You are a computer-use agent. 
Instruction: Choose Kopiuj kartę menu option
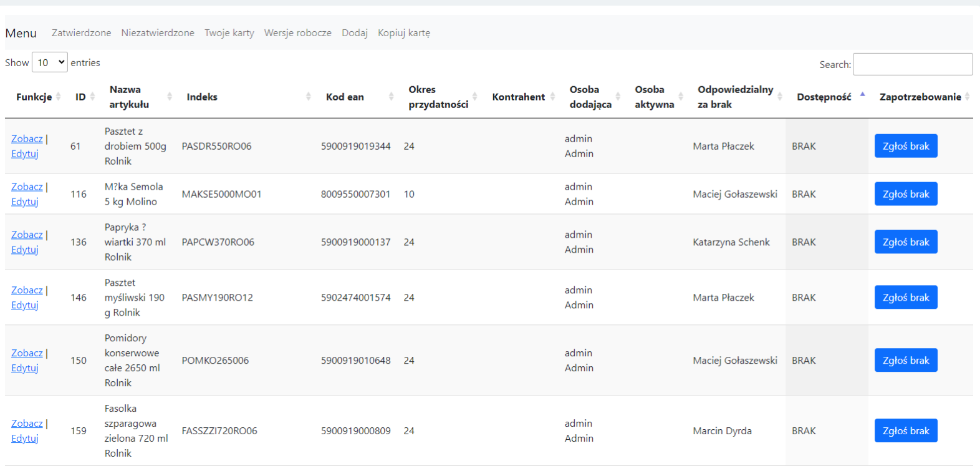tap(404, 32)
